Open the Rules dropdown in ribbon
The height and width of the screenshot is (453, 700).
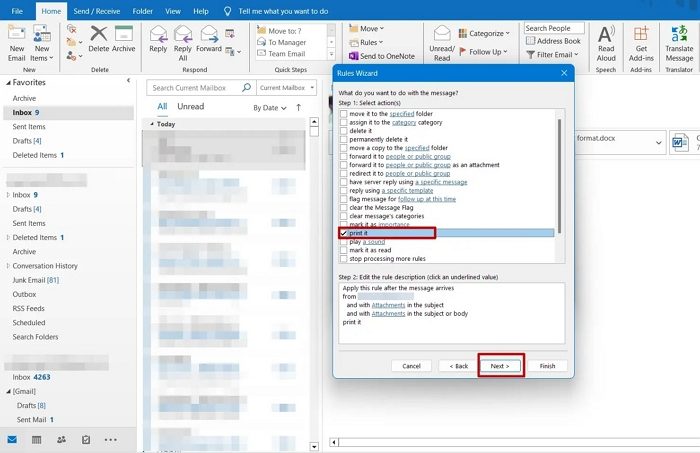[366, 42]
